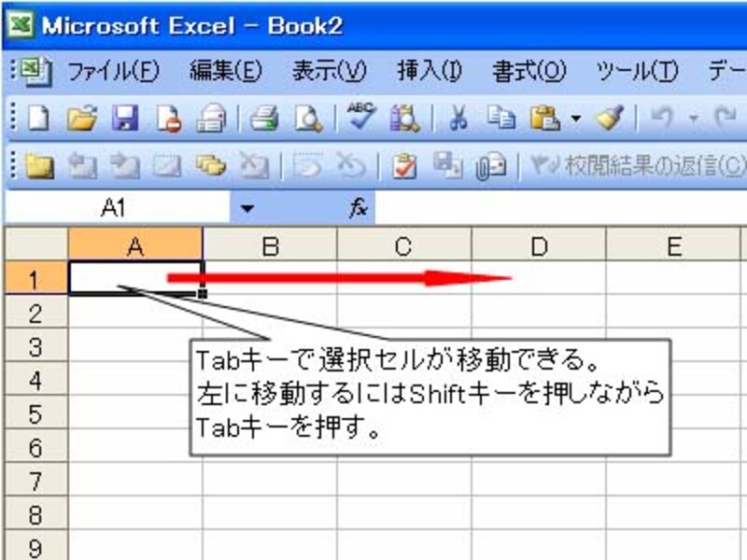Select the Format Painter brush
The width and height of the screenshot is (747, 560).
point(611,118)
